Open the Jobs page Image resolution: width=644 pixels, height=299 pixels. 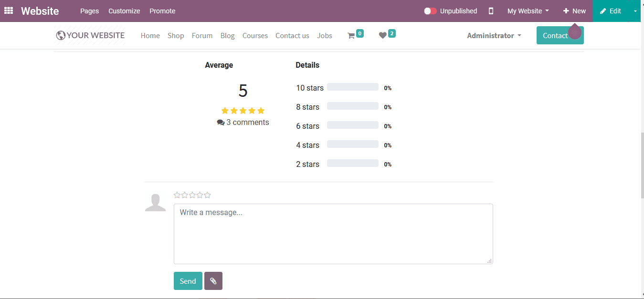(x=325, y=35)
